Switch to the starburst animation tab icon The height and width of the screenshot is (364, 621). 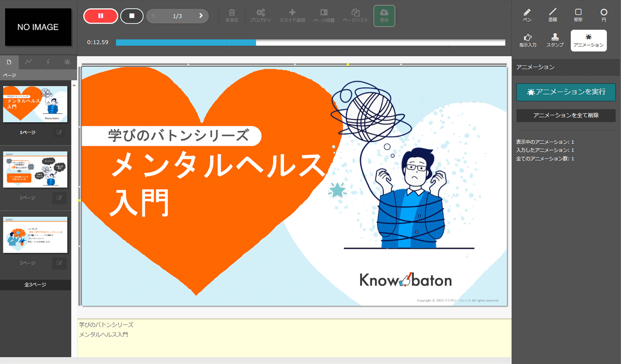67,62
